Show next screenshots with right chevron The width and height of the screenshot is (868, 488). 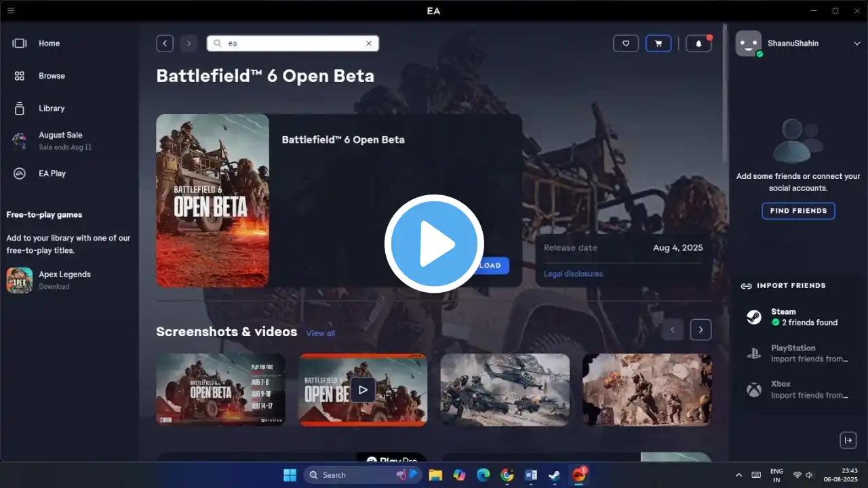tap(701, 330)
